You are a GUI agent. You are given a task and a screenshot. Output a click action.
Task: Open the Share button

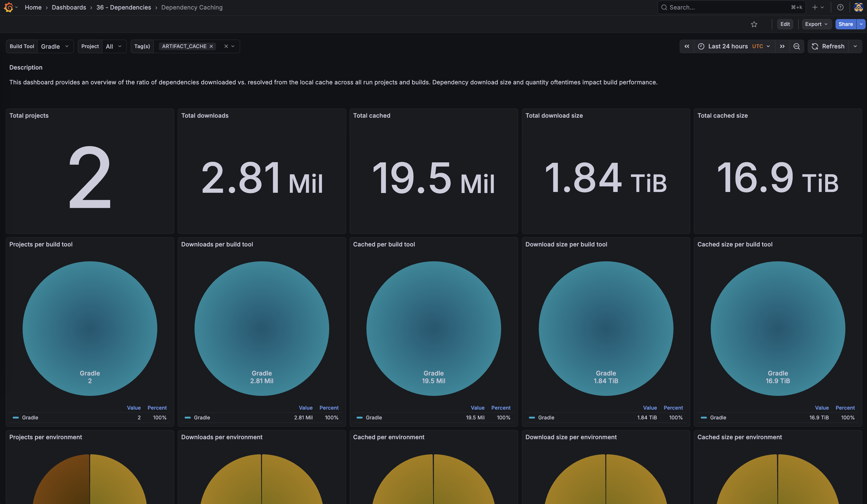click(x=846, y=24)
